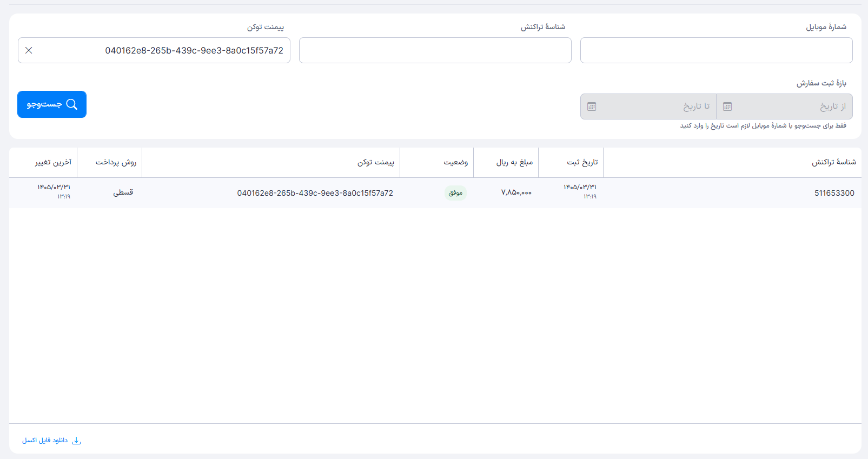This screenshot has width=868, height=459.
Task: Open the calendar icon in 'تا تاریخ' field
Action: [x=592, y=107]
